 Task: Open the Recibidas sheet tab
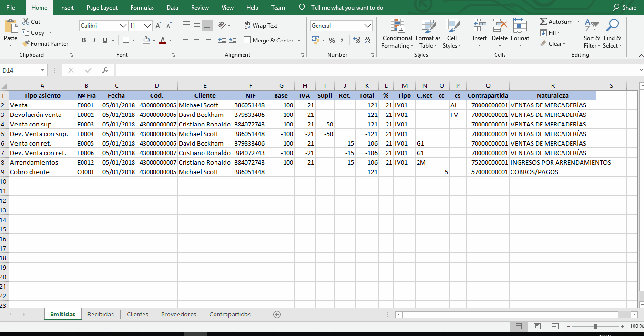pyautogui.click(x=101, y=314)
